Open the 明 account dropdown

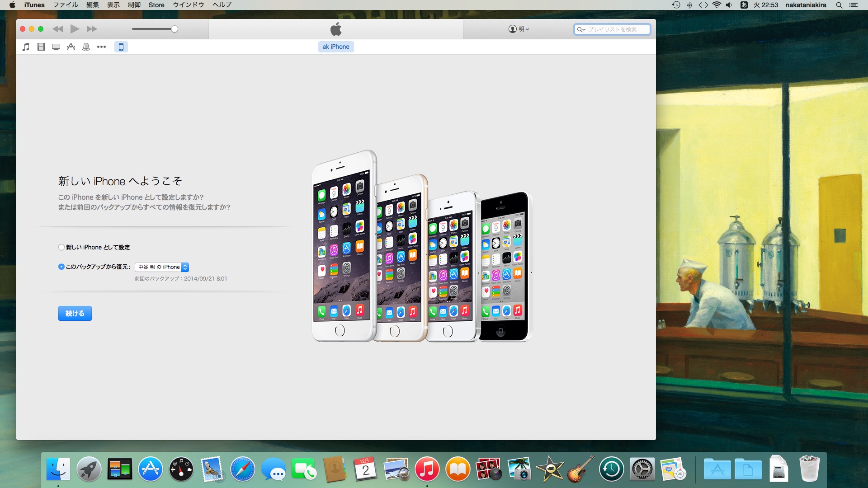(x=519, y=29)
